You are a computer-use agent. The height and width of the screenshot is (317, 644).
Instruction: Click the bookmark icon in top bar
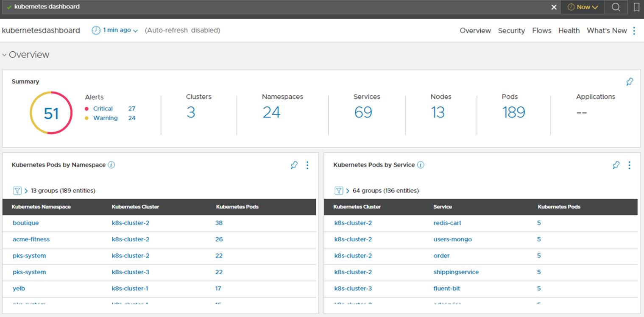point(636,7)
